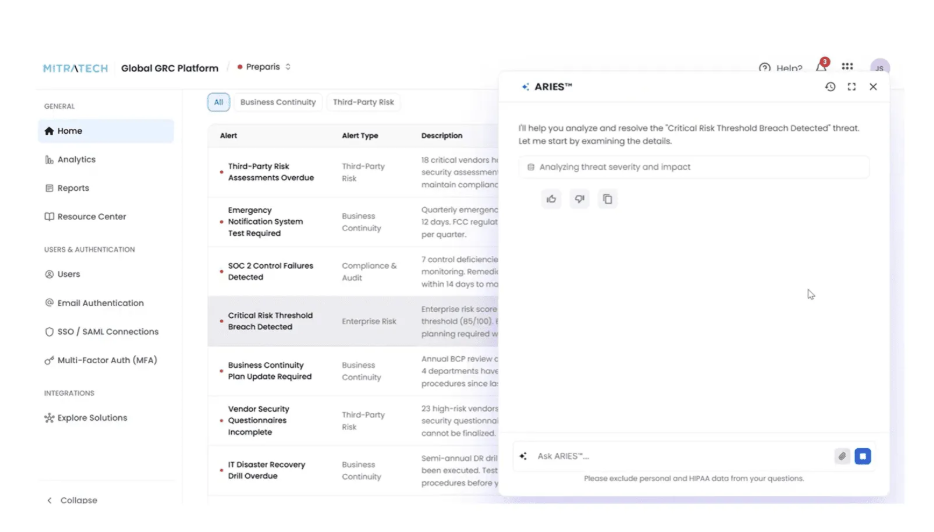Open SSO / SAML Connections
The image size is (934, 532).
point(106,332)
